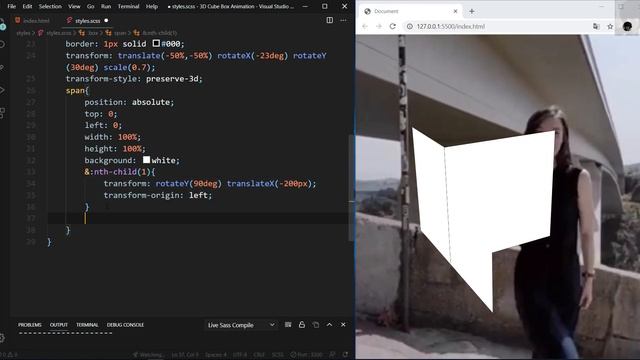Click the position: absolute line
Viewport: 640px width, 360px height.
(x=129, y=102)
